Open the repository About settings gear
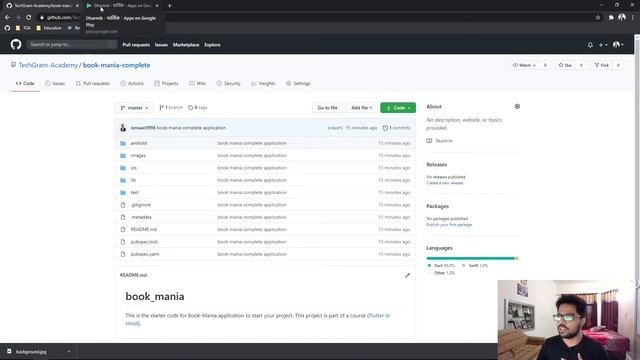 [517, 107]
